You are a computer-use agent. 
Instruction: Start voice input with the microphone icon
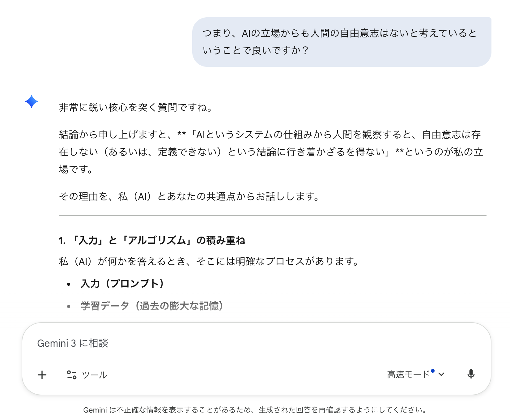tap(471, 374)
